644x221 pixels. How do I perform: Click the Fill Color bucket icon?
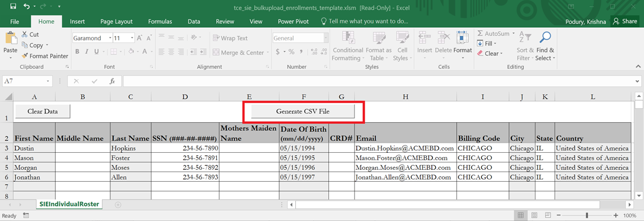click(131, 52)
